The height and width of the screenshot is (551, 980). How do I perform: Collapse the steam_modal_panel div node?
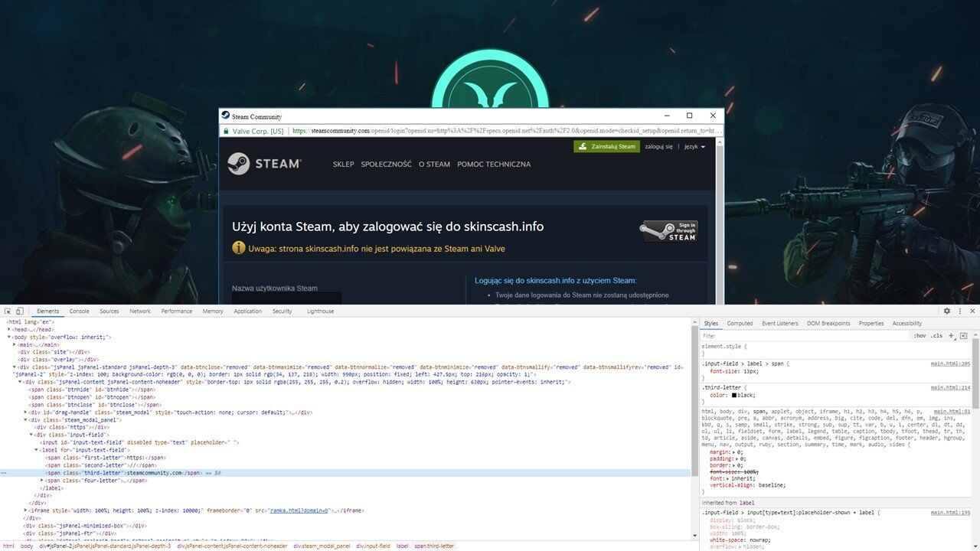26,419
